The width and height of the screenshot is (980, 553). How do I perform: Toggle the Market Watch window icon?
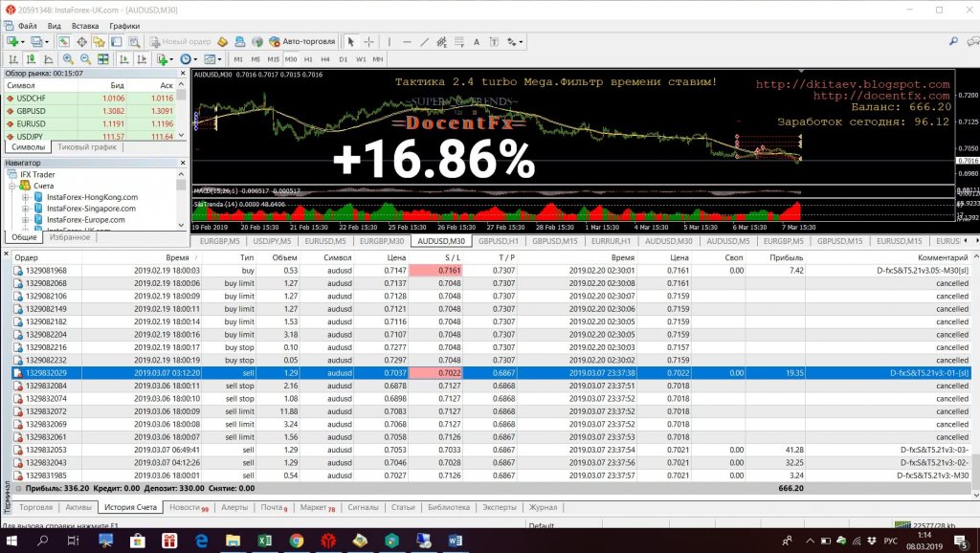64,42
